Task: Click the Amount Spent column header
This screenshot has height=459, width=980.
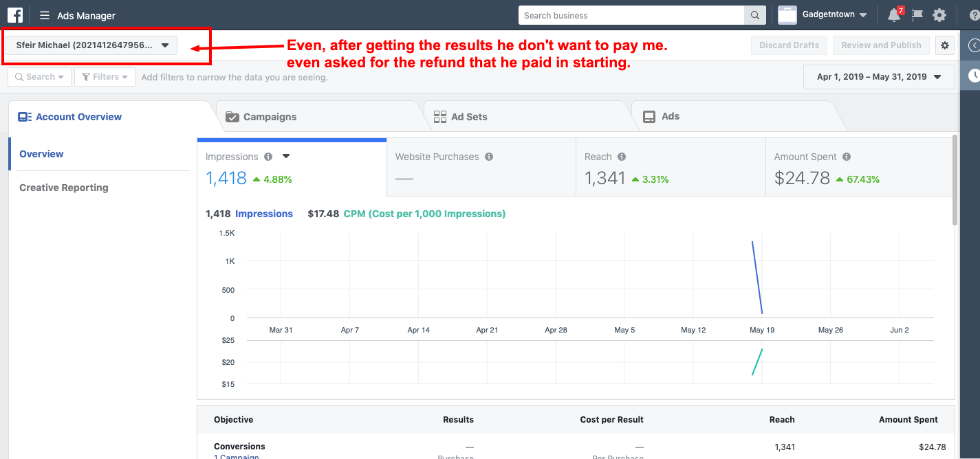Action: (x=908, y=419)
